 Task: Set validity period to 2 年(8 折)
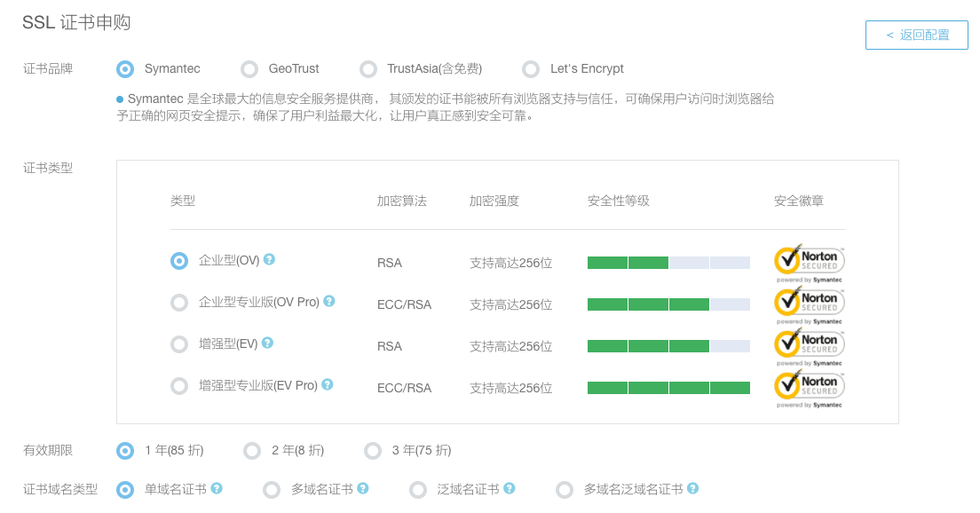[x=252, y=450]
